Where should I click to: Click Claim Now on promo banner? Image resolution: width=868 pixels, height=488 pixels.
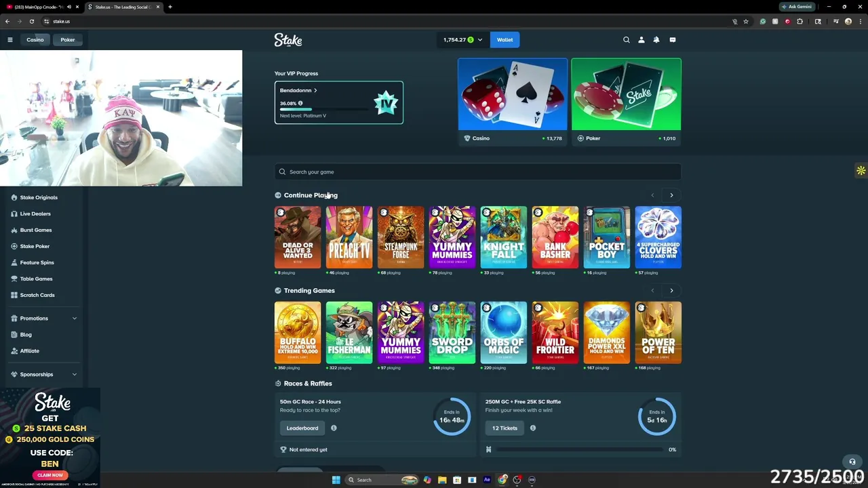(x=50, y=475)
